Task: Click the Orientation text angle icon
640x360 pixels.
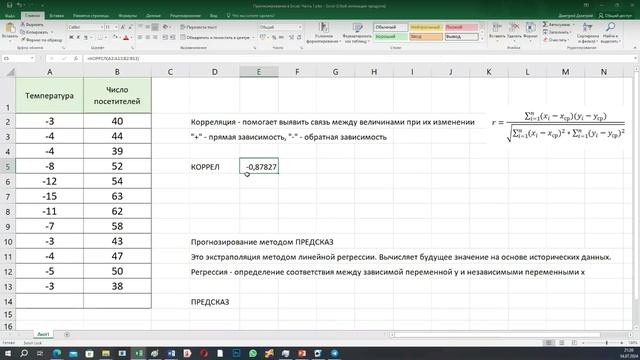Action: (166, 27)
